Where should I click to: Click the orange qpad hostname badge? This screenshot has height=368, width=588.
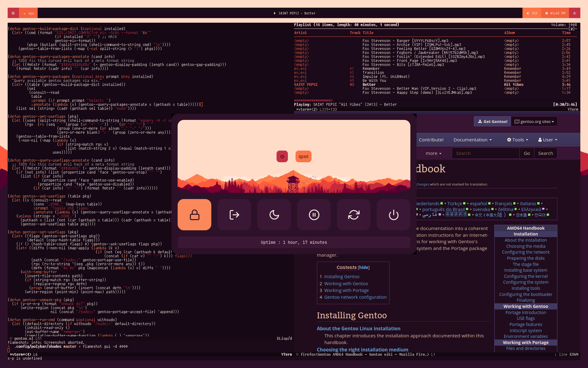pyautogui.click(x=303, y=156)
